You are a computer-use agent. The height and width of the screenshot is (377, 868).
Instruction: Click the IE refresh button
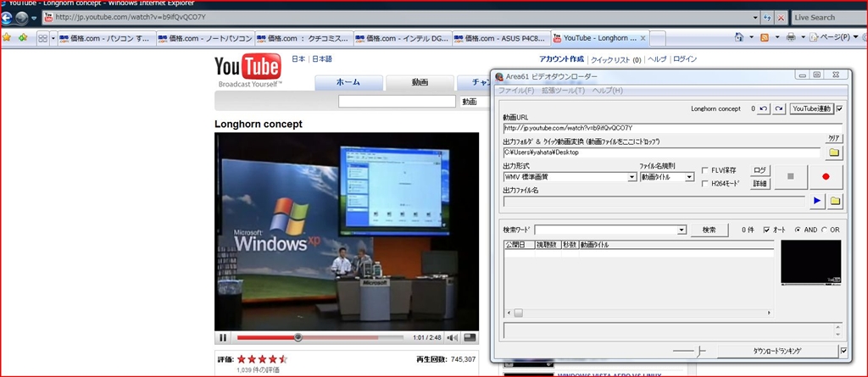pyautogui.click(x=767, y=17)
